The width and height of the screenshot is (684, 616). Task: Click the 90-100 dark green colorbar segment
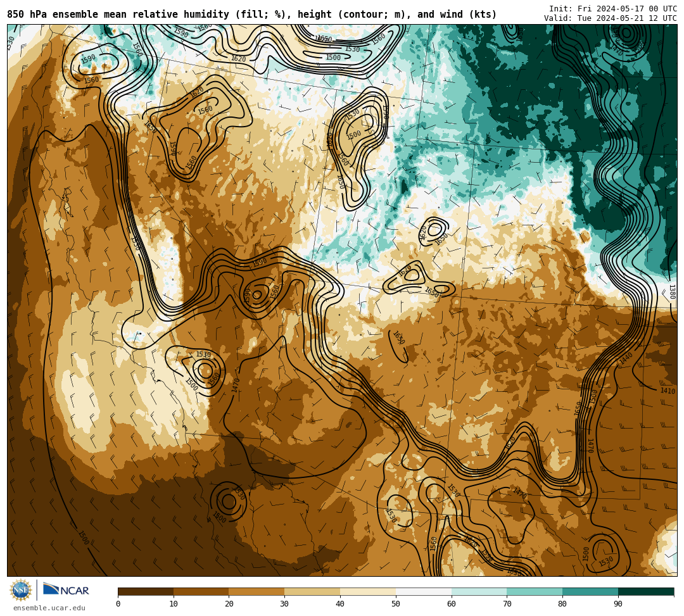(646, 591)
